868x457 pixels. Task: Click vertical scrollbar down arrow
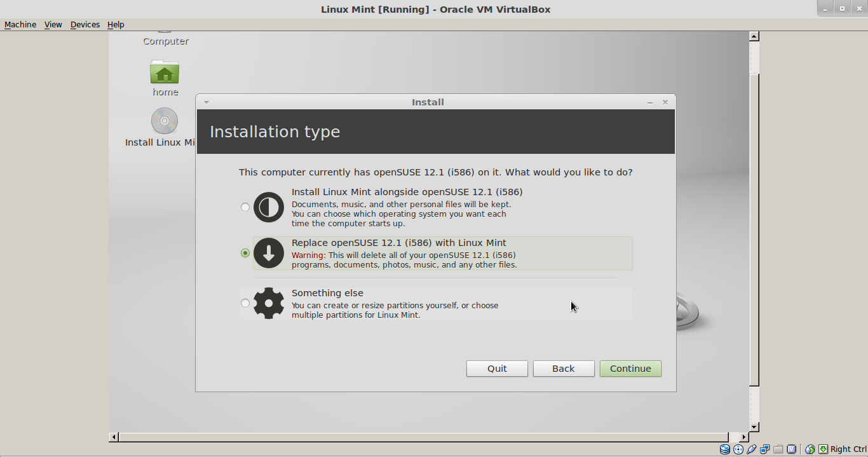pyautogui.click(x=754, y=427)
